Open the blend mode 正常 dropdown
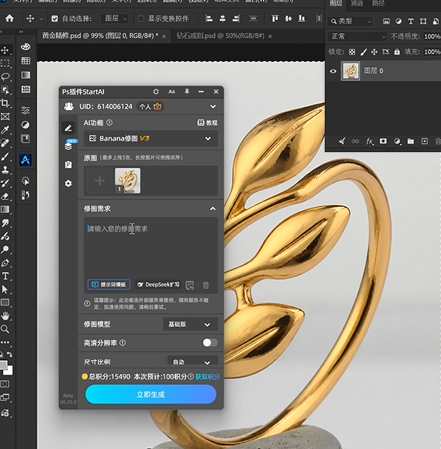The image size is (441, 449). click(357, 36)
